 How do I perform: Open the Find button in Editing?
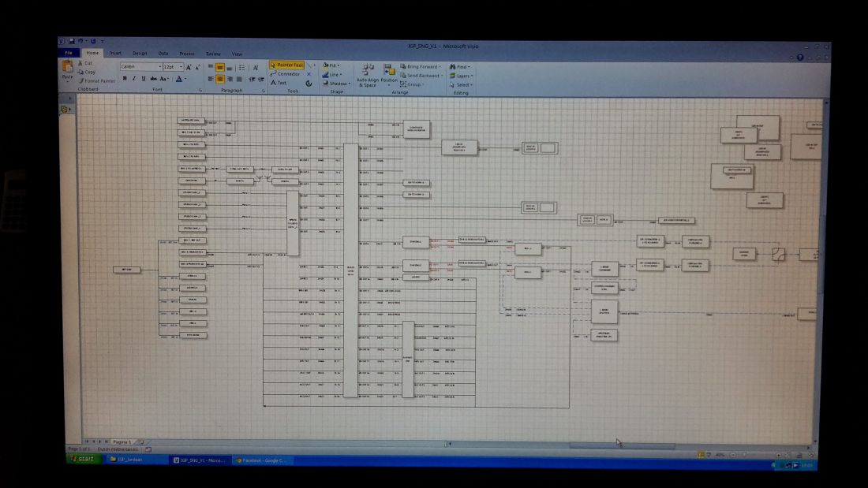pyautogui.click(x=460, y=67)
